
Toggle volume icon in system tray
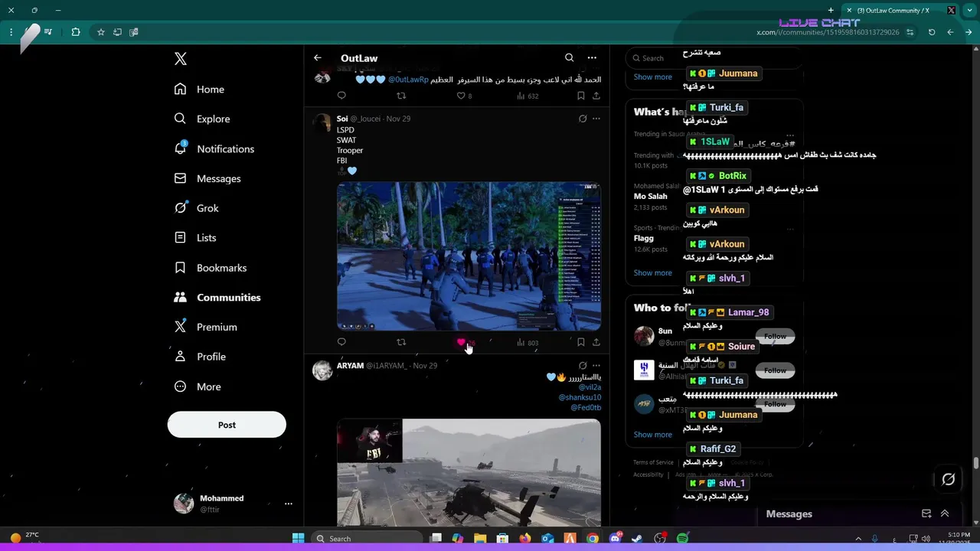(x=925, y=539)
